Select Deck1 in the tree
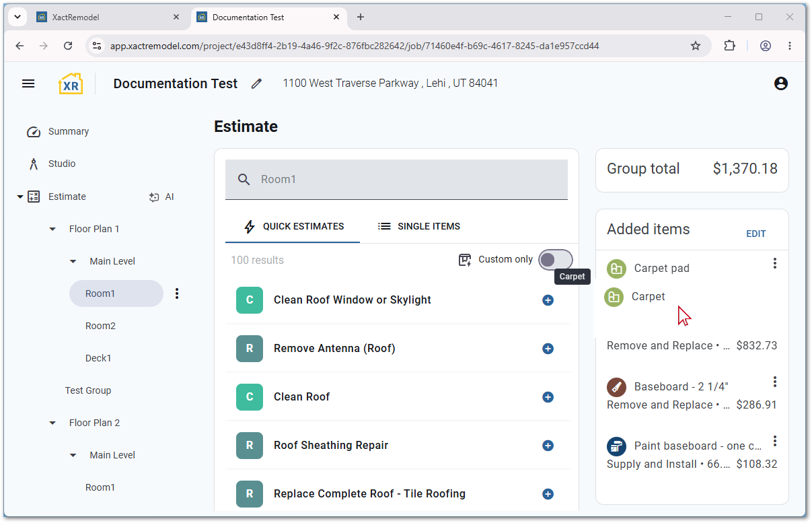 point(98,358)
